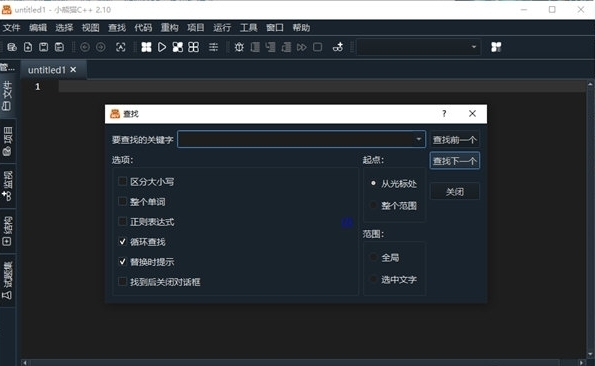The width and height of the screenshot is (595, 366).
Task: Click the 要查找的关键字 input field
Action: tap(301, 139)
